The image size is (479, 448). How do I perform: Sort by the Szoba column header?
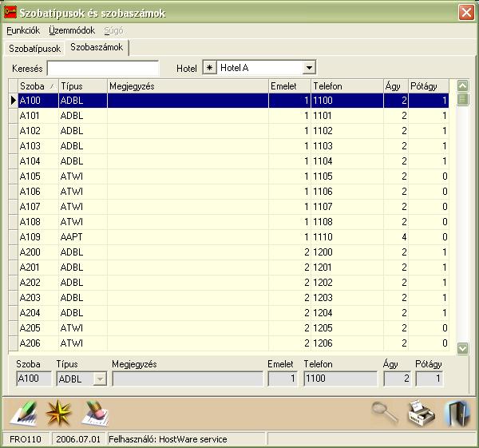click(x=38, y=86)
